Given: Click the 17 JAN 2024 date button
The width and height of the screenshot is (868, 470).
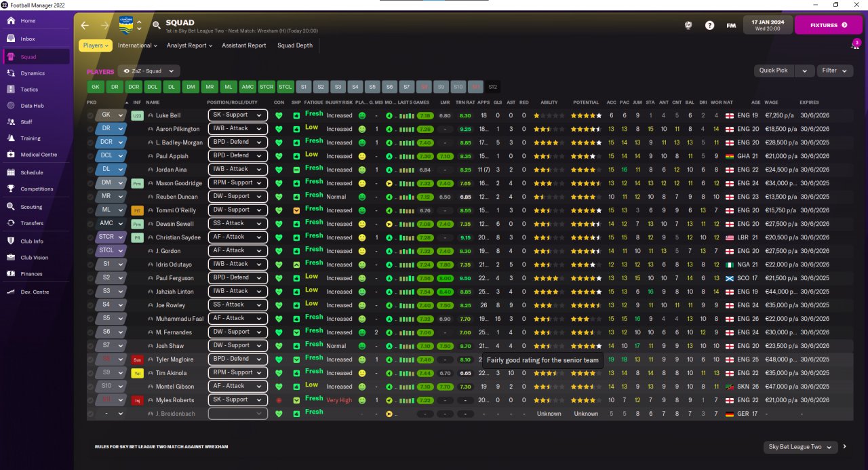Looking at the screenshot, I should point(768,25).
